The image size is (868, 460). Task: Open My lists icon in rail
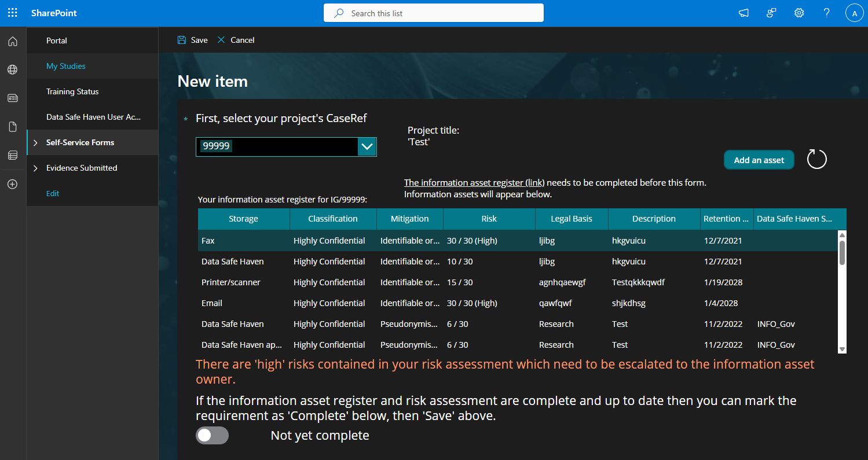(x=13, y=155)
